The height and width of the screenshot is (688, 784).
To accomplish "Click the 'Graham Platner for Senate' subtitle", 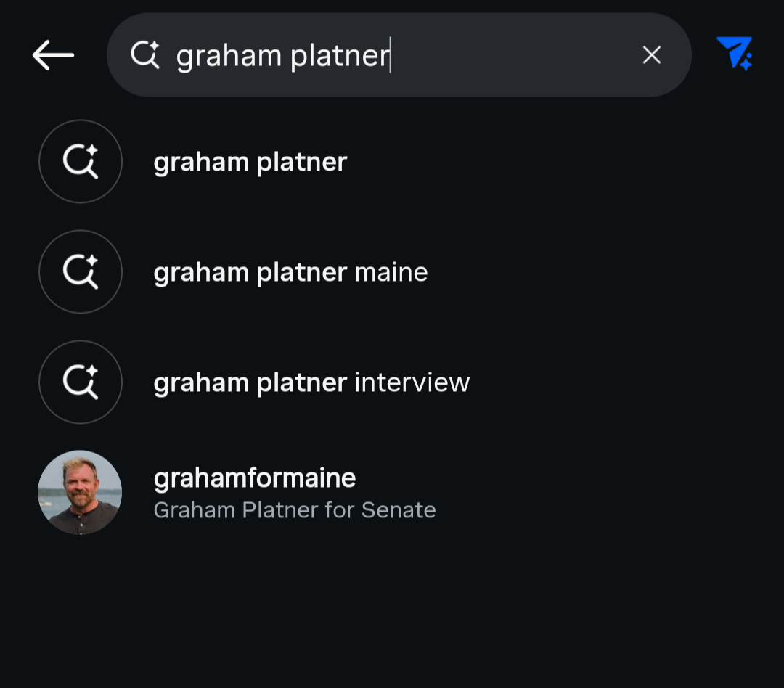I will (x=295, y=510).
